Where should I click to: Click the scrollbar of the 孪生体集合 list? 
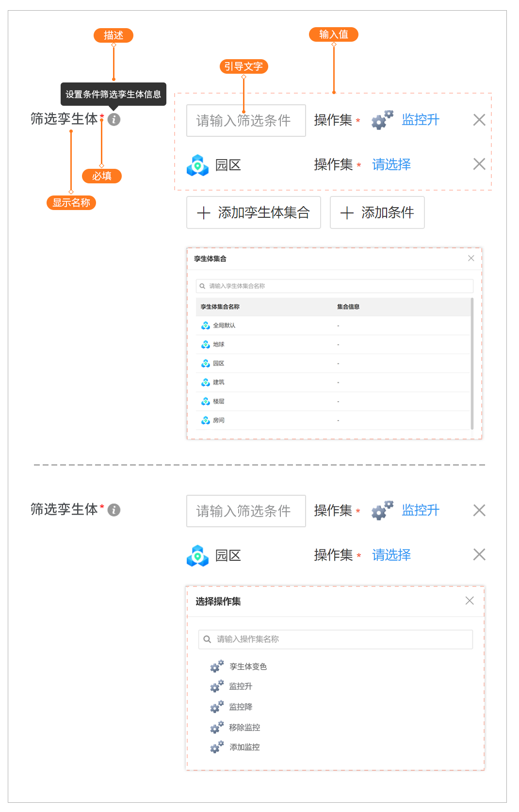click(472, 364)
